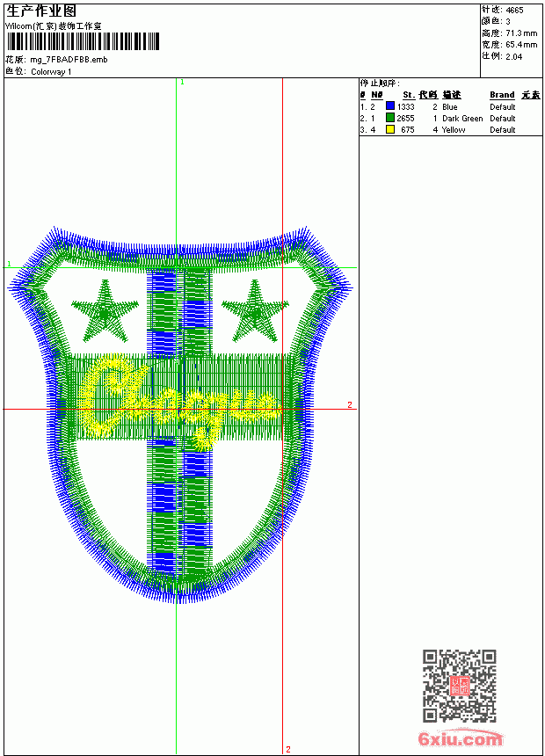Click stitch count 2655 in Dark Green row
Screen dimensions: 545x756
[x=405, y=118]
